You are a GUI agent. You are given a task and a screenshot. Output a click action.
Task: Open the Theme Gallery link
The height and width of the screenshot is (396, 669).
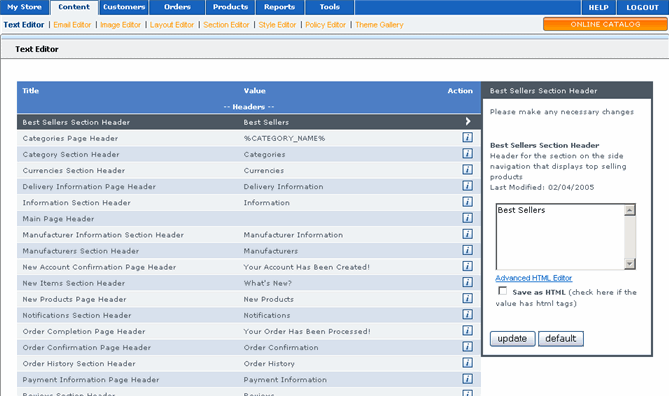click(x=379, y=25)
